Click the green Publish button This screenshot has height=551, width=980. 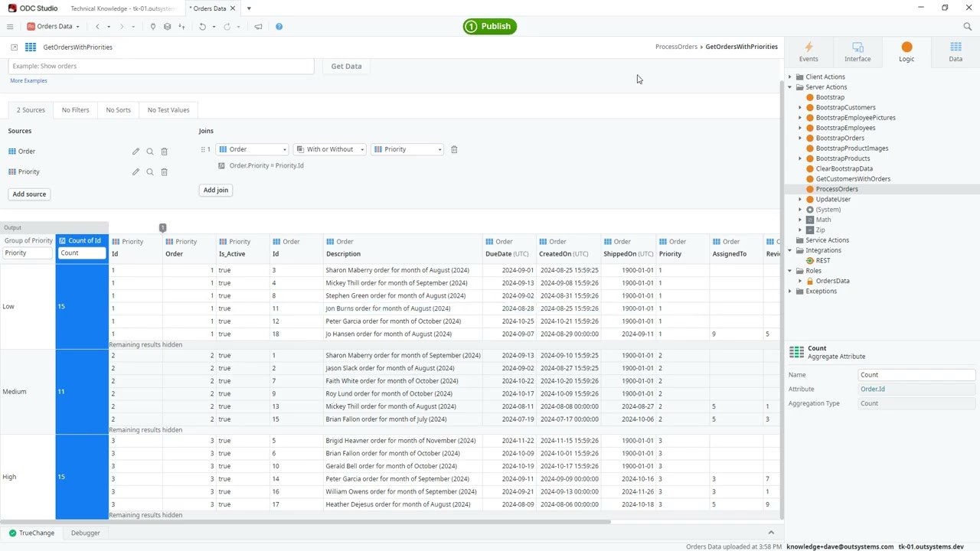tap(490, 27)
